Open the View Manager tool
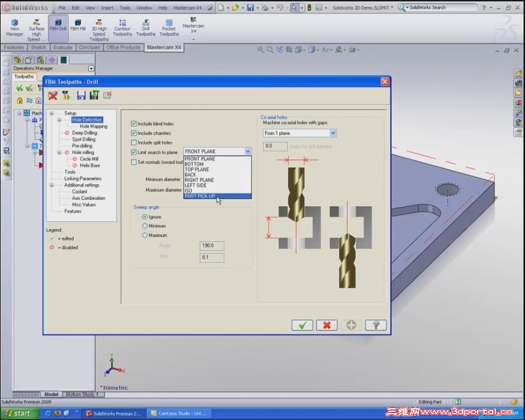This screenshot has height=420, width=525. click(15, 28)
